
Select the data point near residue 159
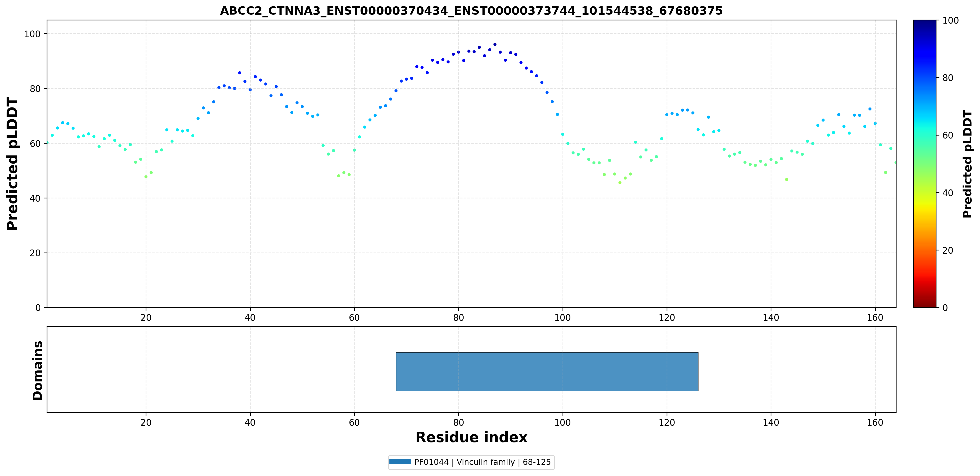870,109
